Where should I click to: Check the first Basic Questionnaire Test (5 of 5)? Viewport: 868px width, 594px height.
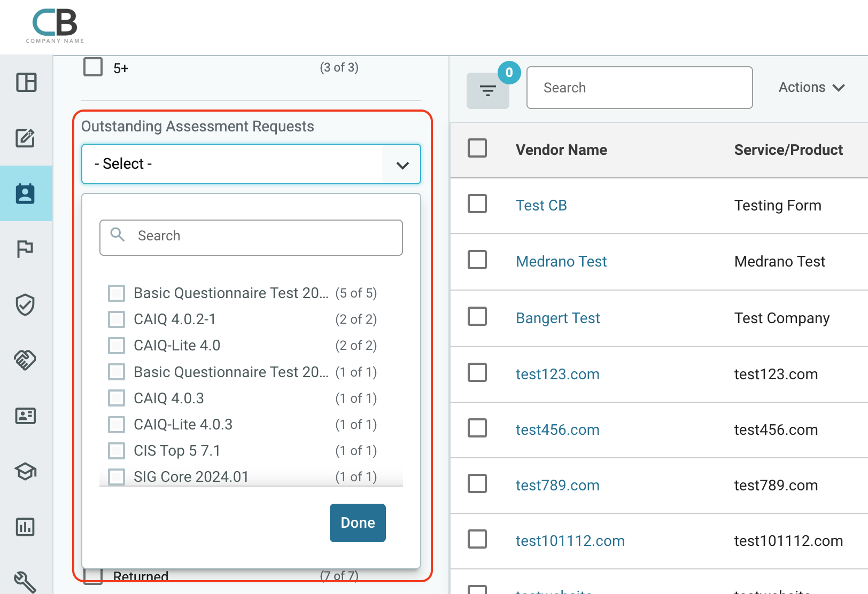[117, 293]
